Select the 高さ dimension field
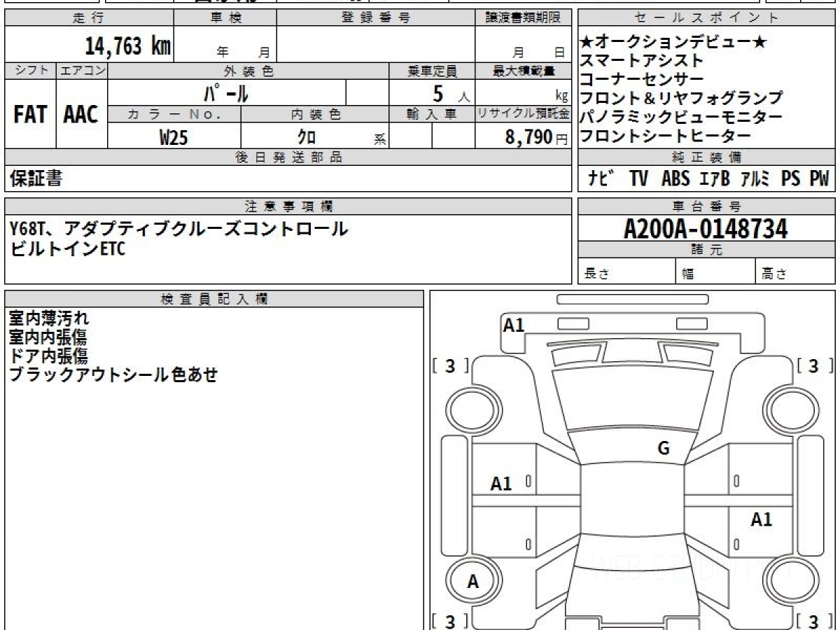840x630 pixels. click(795, 272)
